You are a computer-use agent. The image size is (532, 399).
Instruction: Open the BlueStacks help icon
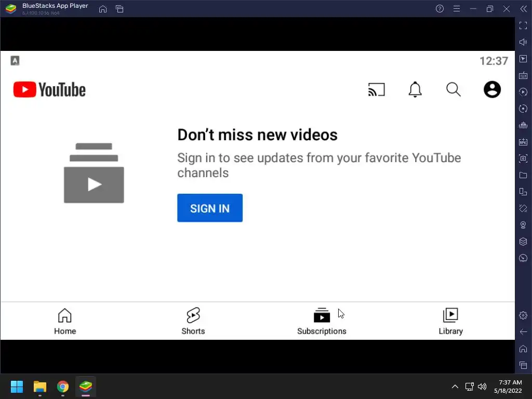coord(440,9)
